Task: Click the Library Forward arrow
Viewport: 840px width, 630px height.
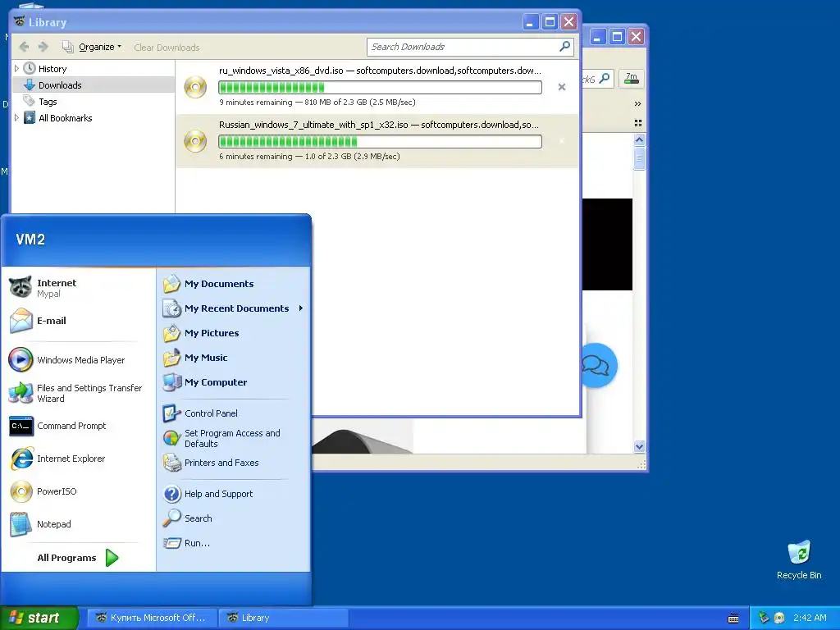Action: pyautogui.click(x=43, y=47)
